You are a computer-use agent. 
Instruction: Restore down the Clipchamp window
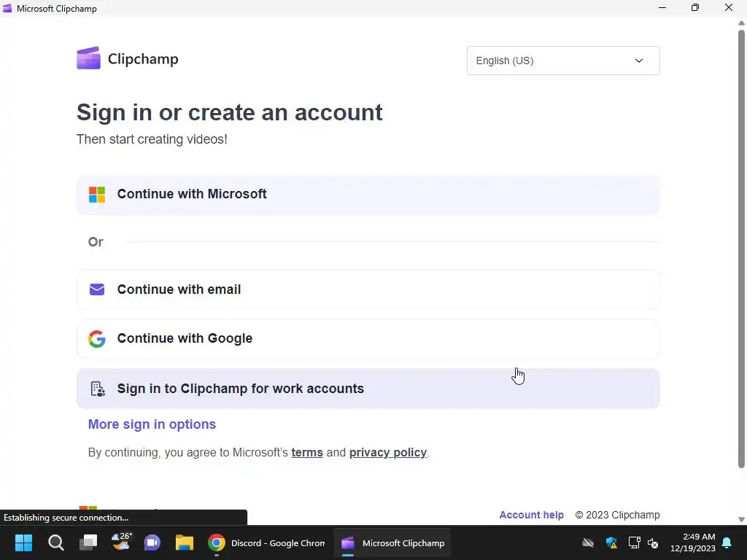tap(695, 7)
